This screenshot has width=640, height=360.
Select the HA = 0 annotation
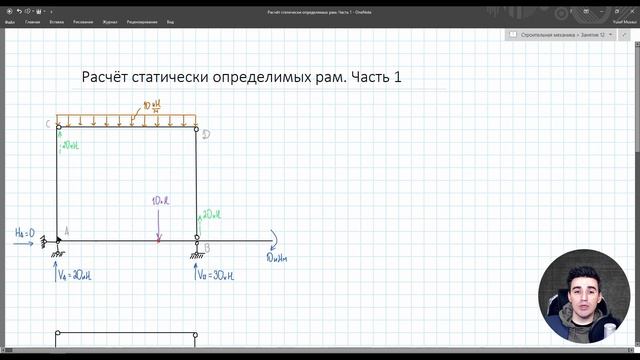25,233
